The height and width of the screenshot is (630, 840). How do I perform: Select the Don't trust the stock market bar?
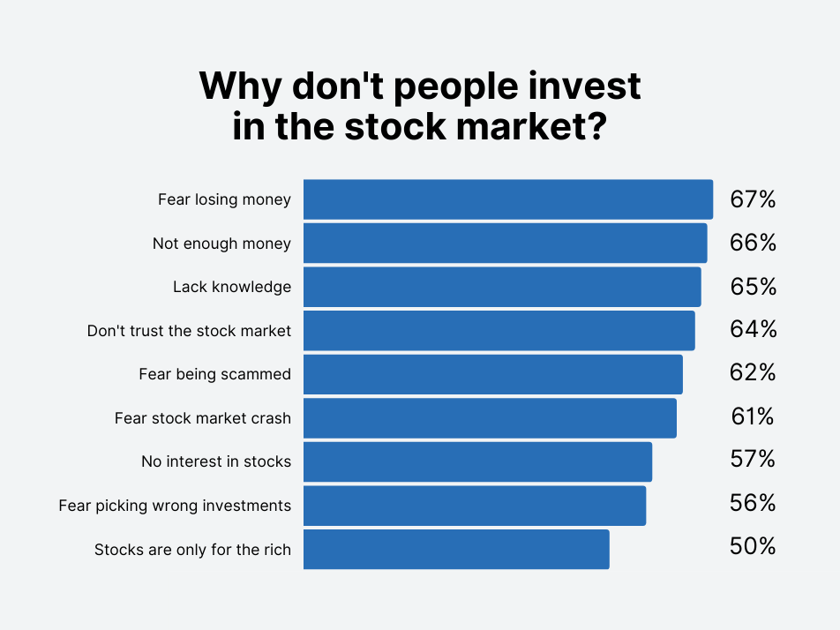click(499, 331)
